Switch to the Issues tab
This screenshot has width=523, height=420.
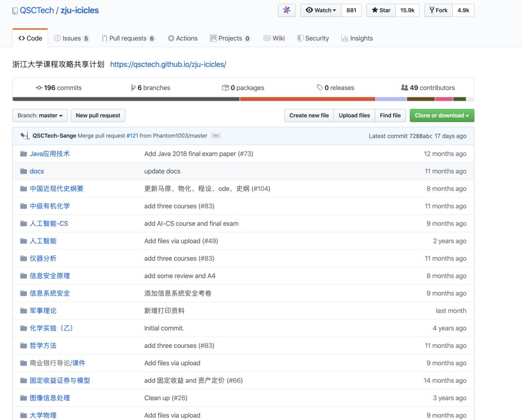click(x=72, y=38)
